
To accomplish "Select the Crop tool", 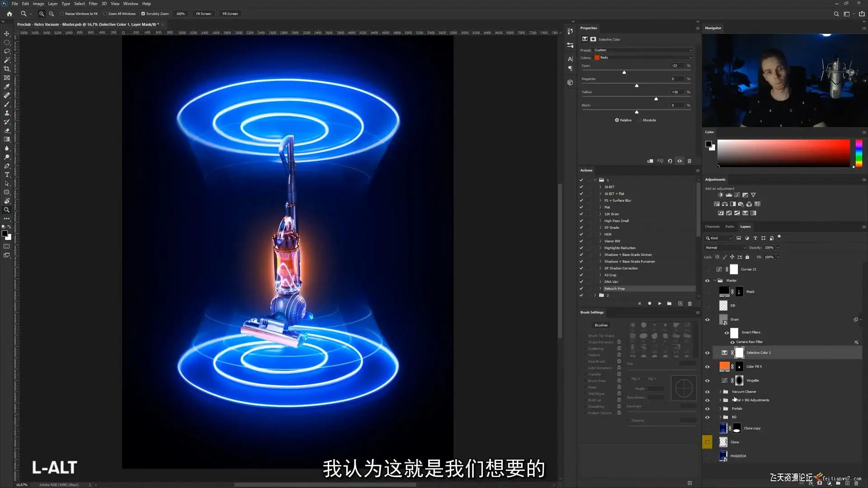I will click(x=7, y=69).
